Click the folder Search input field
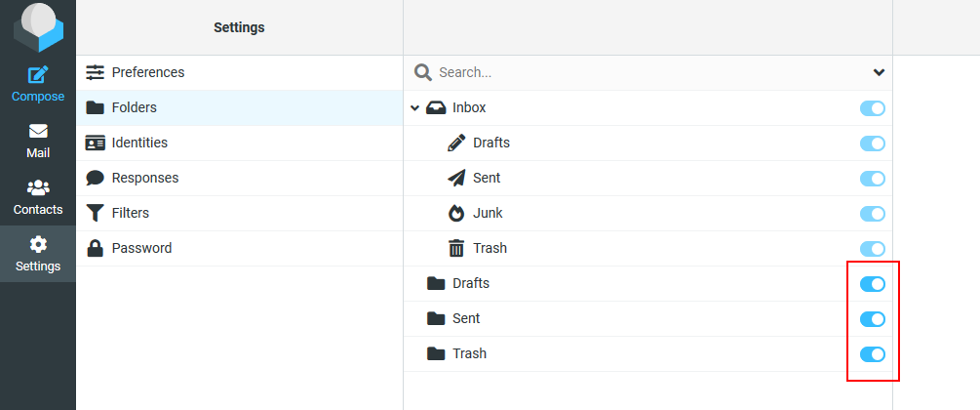This screenshot has height=410, width=980. point(650,72)
